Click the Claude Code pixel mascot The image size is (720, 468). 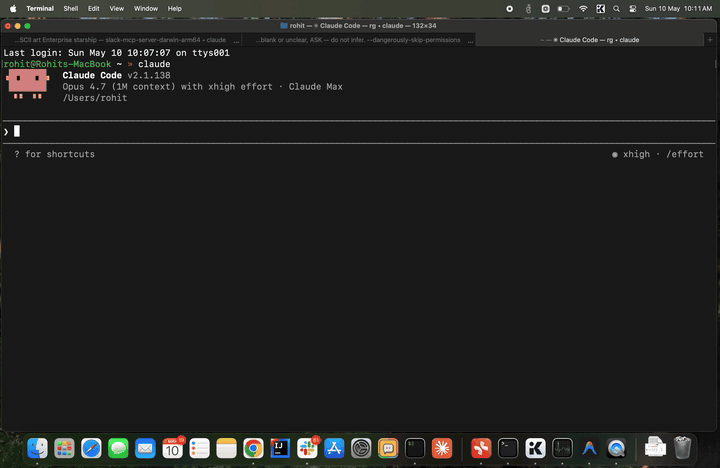pos(28,84)
